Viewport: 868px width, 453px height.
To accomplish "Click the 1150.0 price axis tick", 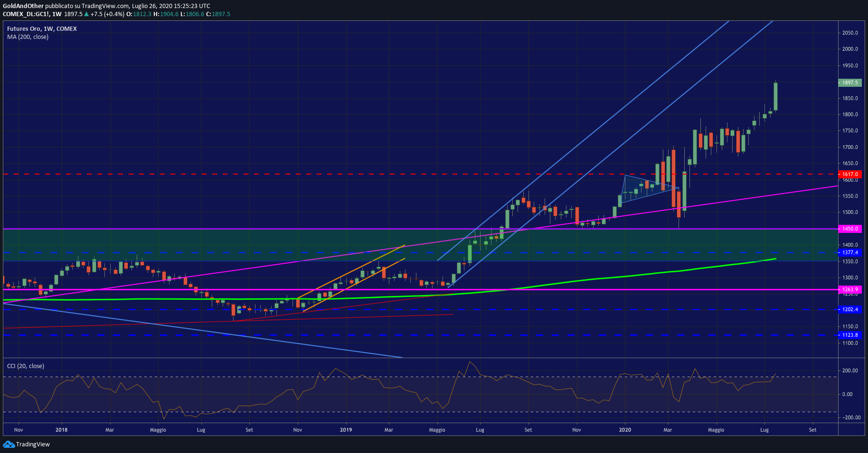I will coord(850,326).
